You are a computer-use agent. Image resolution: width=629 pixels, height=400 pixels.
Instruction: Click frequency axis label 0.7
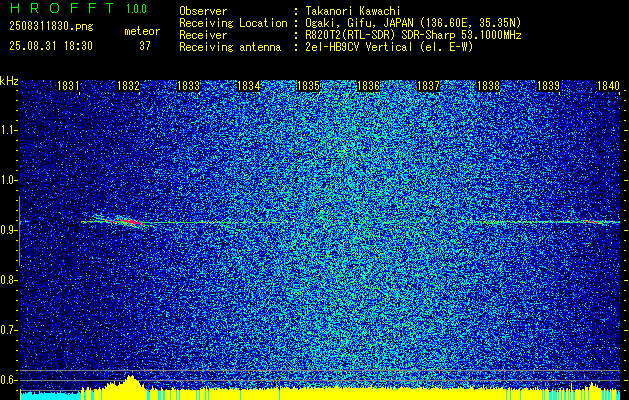(8, 330)
